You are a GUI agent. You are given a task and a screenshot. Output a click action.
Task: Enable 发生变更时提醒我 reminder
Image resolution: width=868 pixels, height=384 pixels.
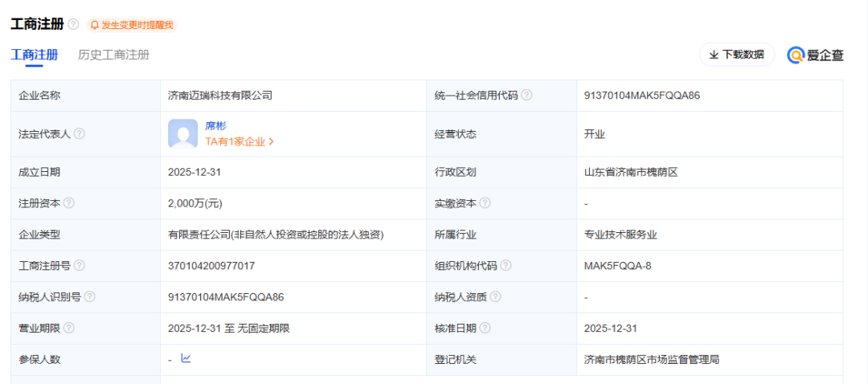[x=132, y=25]
